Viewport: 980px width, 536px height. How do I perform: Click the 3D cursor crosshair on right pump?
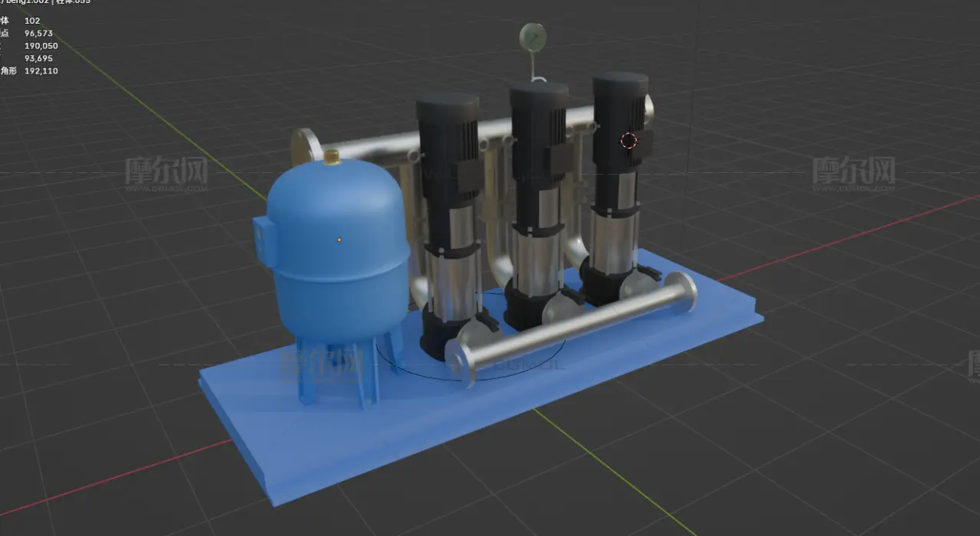coord(629,140)
